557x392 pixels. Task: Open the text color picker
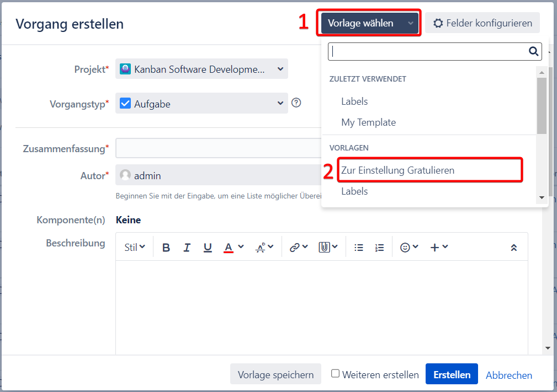pos(233,248)
